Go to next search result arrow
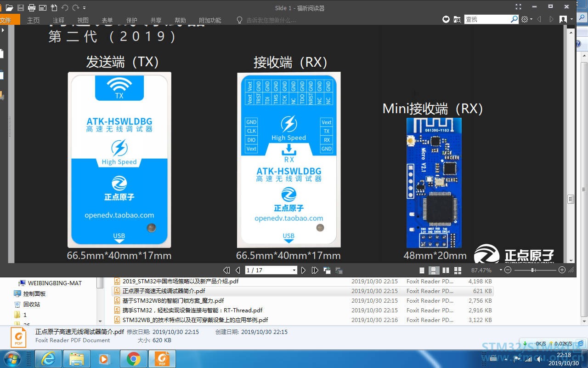 click(552, 19)
